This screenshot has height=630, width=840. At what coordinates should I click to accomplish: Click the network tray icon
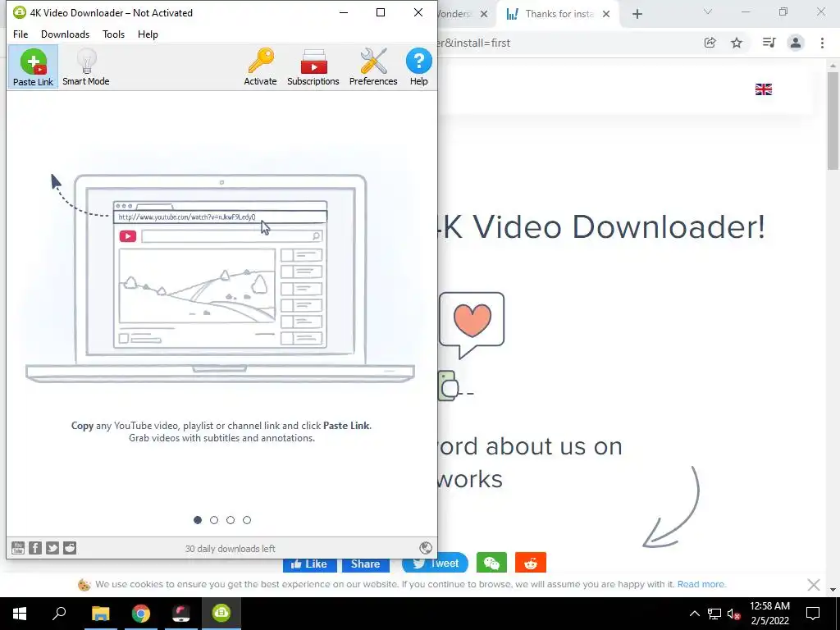pos(714,614)
